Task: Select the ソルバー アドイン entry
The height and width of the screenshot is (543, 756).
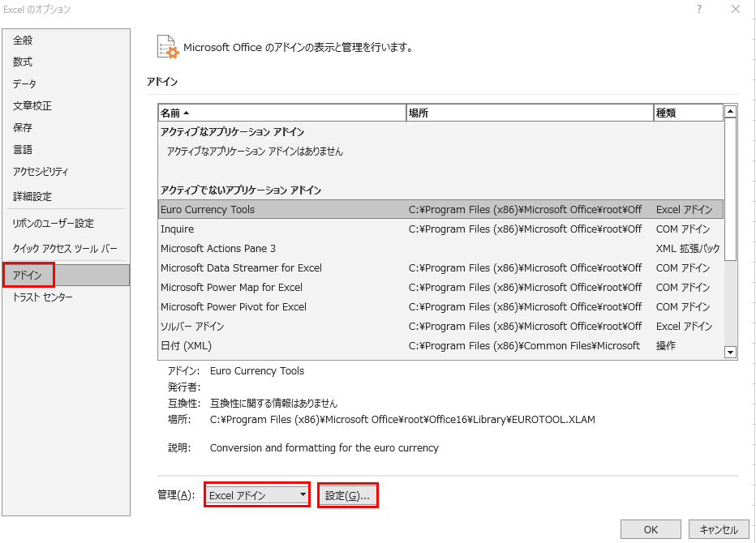Action: click(x=193, y=327)
